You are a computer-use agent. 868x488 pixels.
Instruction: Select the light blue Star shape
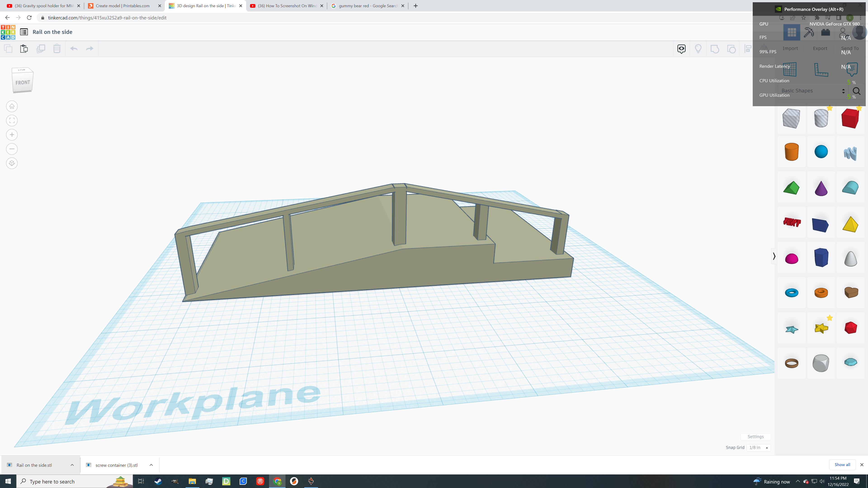tap(792, 329)
